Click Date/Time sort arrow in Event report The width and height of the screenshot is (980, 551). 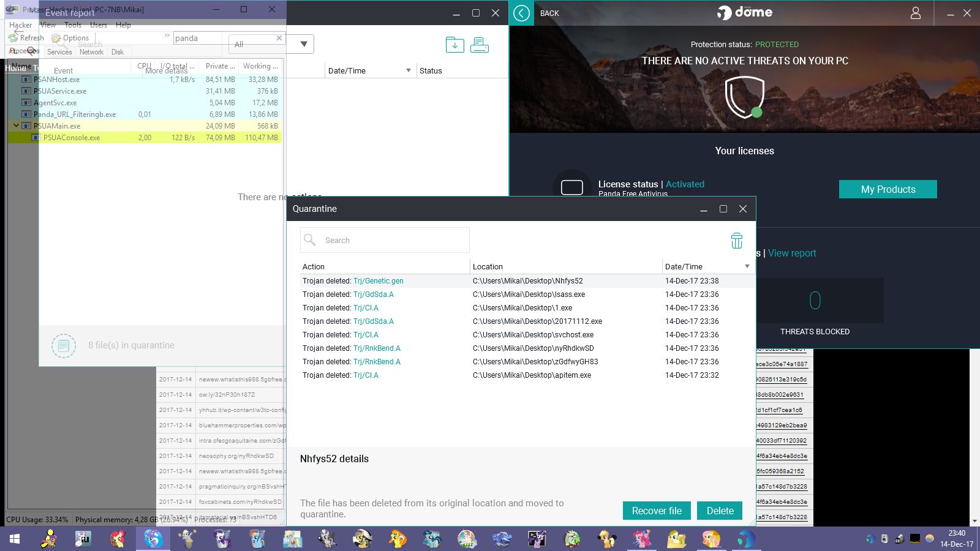tap(409, 70)
